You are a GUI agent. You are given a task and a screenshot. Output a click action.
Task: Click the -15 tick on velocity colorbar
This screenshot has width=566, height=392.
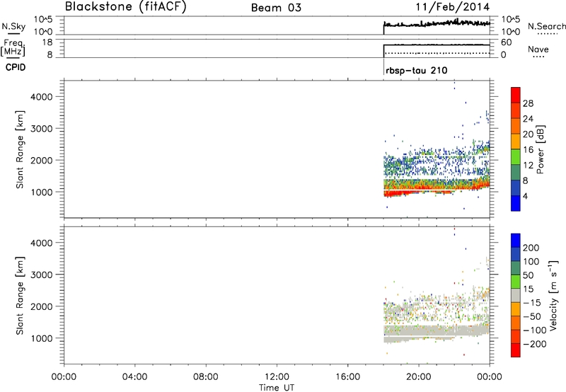coord(532,303)
